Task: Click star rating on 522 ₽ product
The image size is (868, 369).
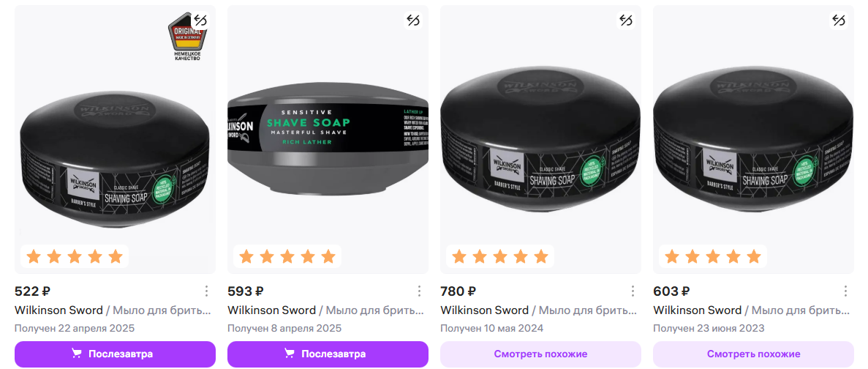Action: [x=74, y=256]
